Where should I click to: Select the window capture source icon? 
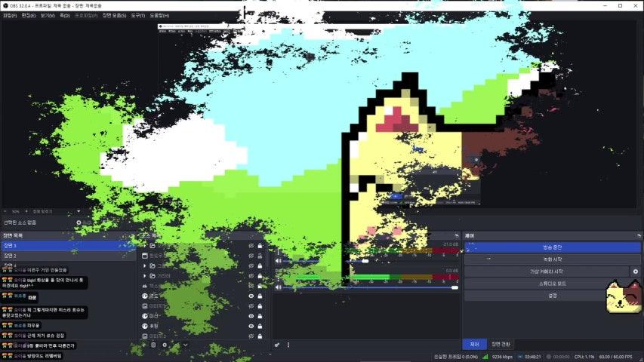144,256
